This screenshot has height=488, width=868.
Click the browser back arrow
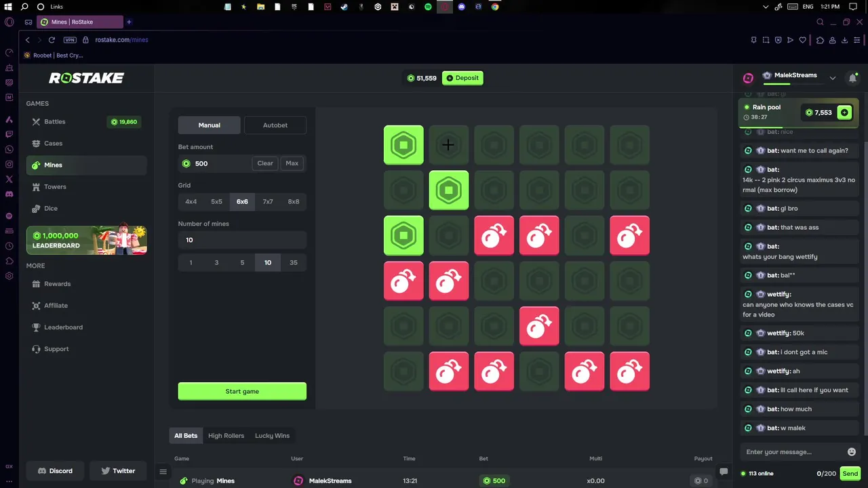(27, 40)
